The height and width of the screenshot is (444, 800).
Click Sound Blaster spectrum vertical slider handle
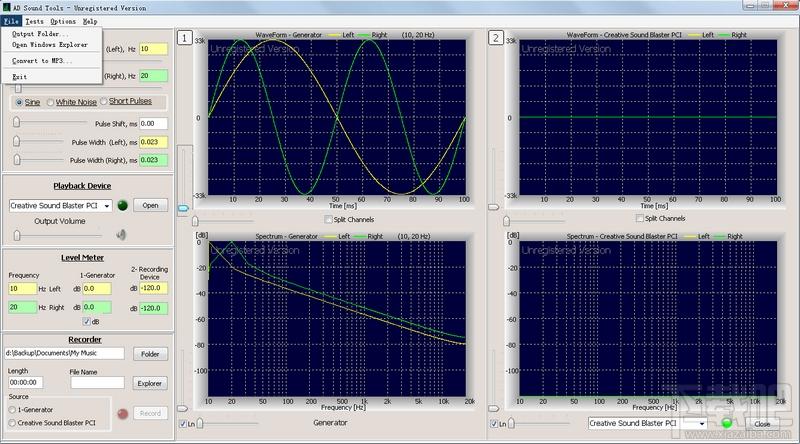click(493, 409)
